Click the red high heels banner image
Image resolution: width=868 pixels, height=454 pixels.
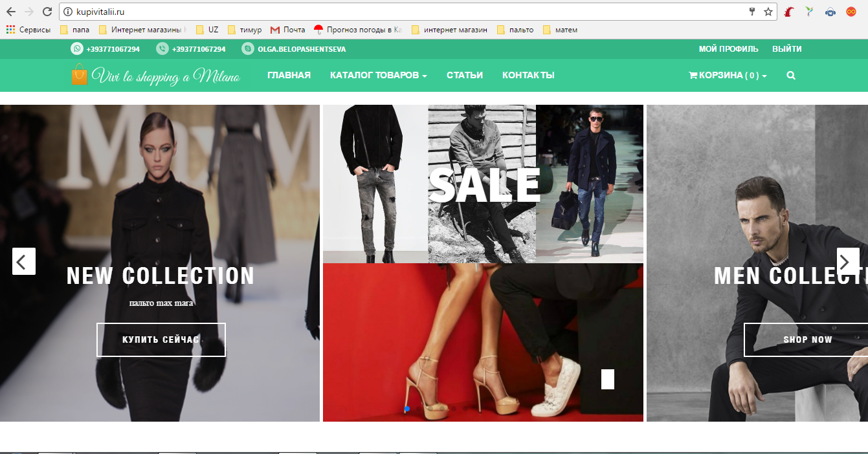[x=484, y=343]
